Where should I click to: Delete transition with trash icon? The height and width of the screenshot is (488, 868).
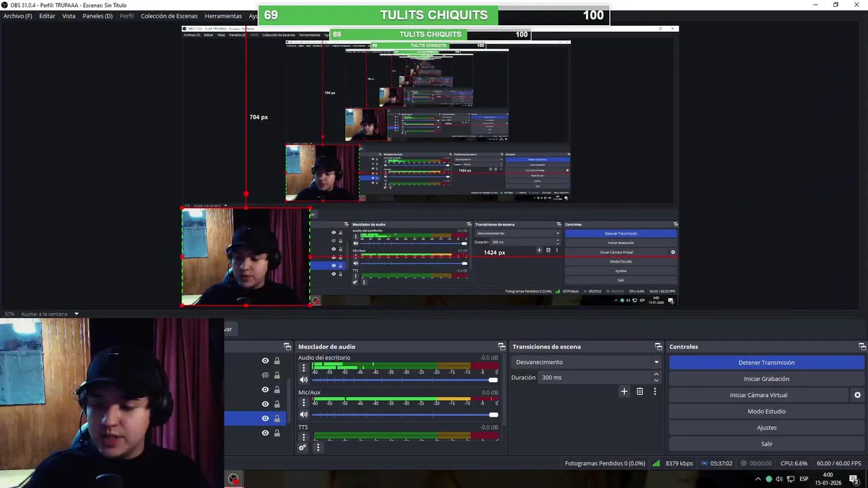[639, 391]
